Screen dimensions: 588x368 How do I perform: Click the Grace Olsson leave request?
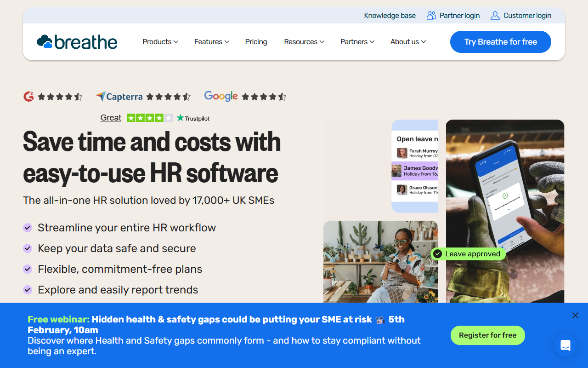417,190
